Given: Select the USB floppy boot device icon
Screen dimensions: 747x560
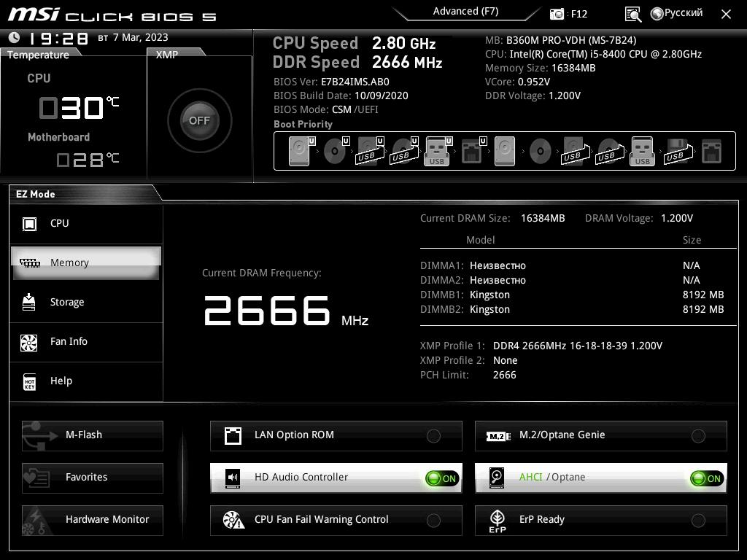Looking at the screenshot, I should click(678, 151).
